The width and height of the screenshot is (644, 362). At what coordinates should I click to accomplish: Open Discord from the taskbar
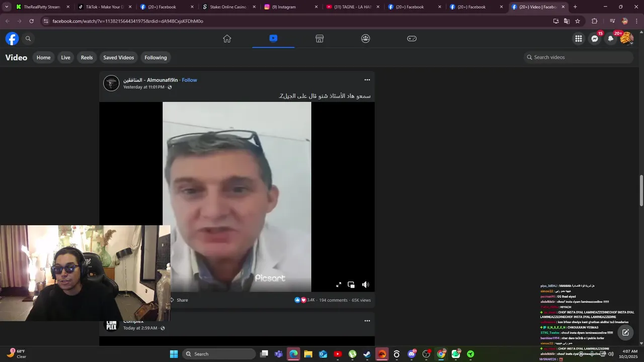tap(412, 354)
